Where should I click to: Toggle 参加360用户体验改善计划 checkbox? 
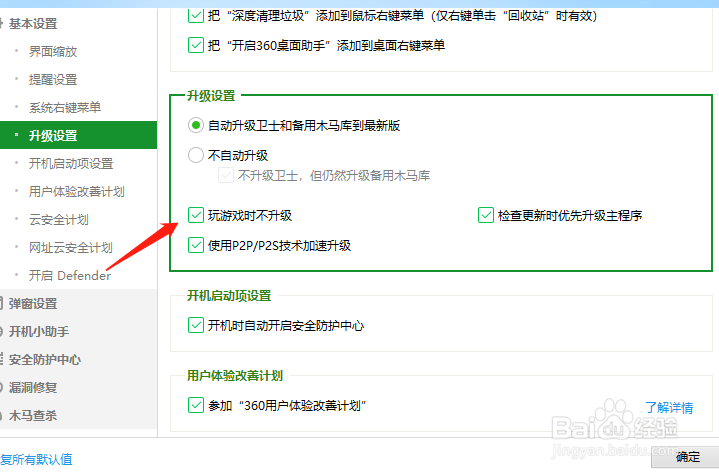pyautogui.click(x=196, y=405)
